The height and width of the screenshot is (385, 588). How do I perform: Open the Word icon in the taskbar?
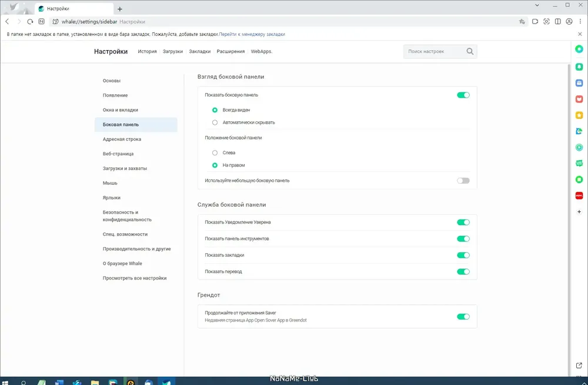pyautogui.click(x=59, y=383)
